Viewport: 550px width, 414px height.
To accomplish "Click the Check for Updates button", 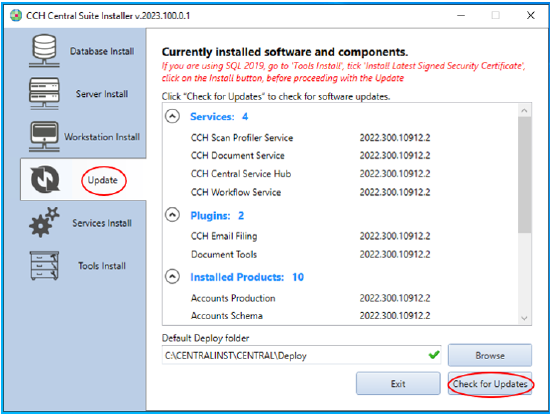I will click(x=490, y=384).
